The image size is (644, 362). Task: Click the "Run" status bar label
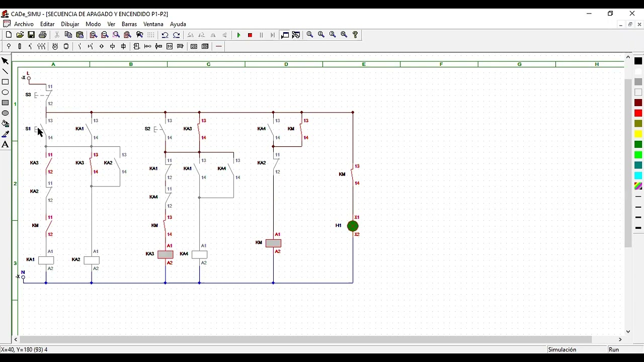pos(614,349)
